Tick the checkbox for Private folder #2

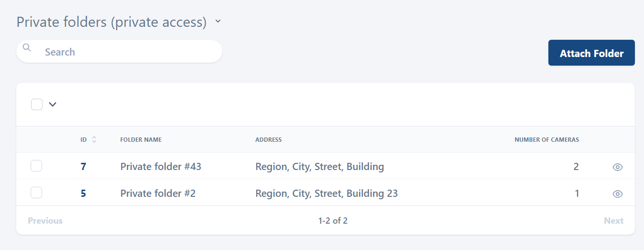36,193
